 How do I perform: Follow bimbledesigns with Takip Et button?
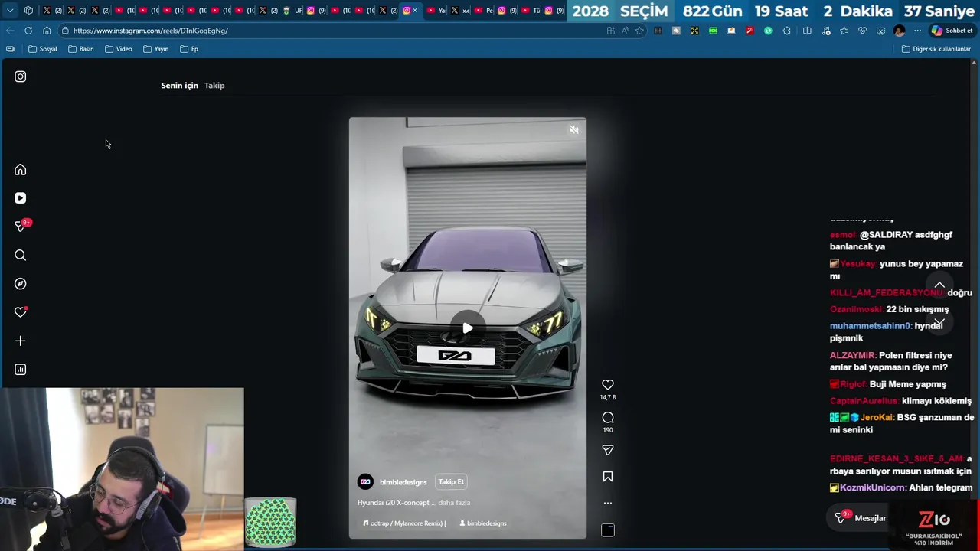pyautogui.click(x=451, y=482)
